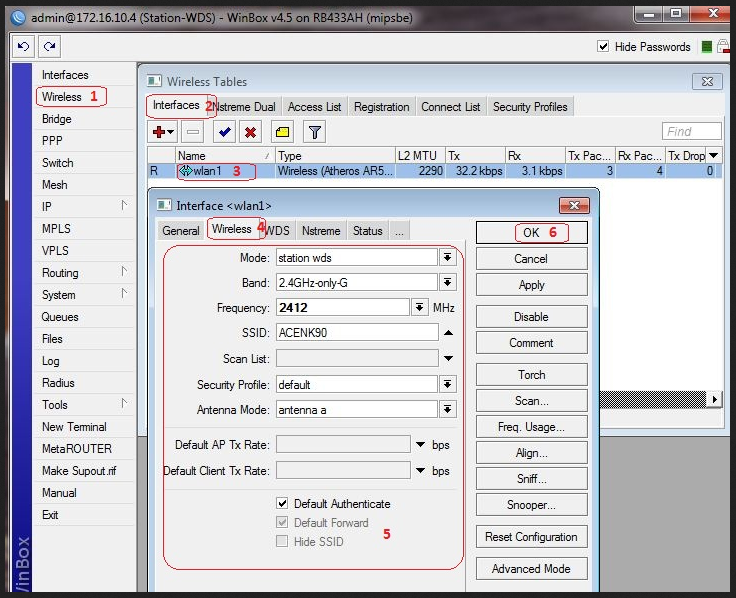Click the SSID input field

(x=357, y=332)
